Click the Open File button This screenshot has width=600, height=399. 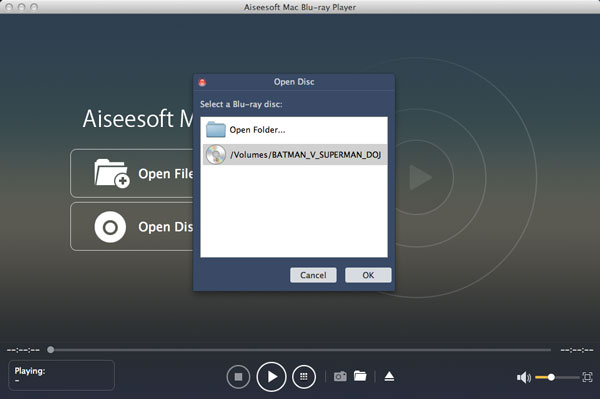[x=132, y=173]
